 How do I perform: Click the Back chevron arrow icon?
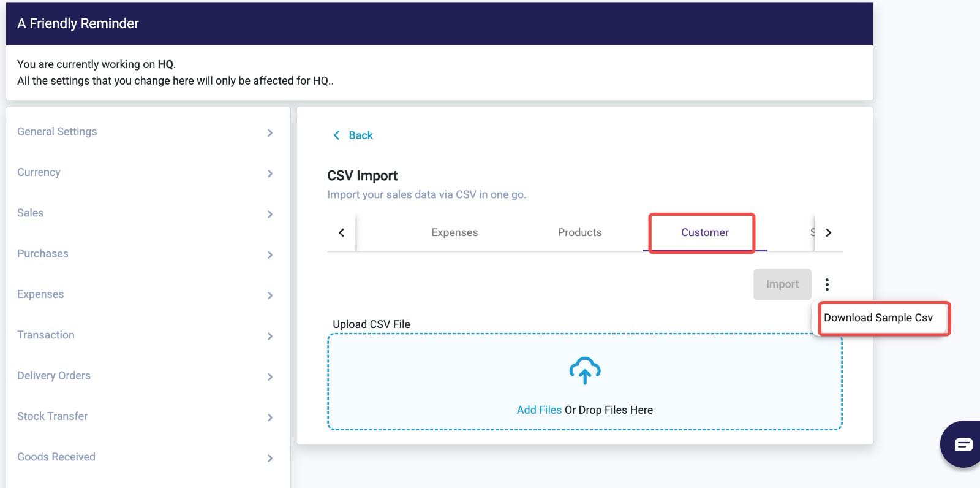(336, 135)
